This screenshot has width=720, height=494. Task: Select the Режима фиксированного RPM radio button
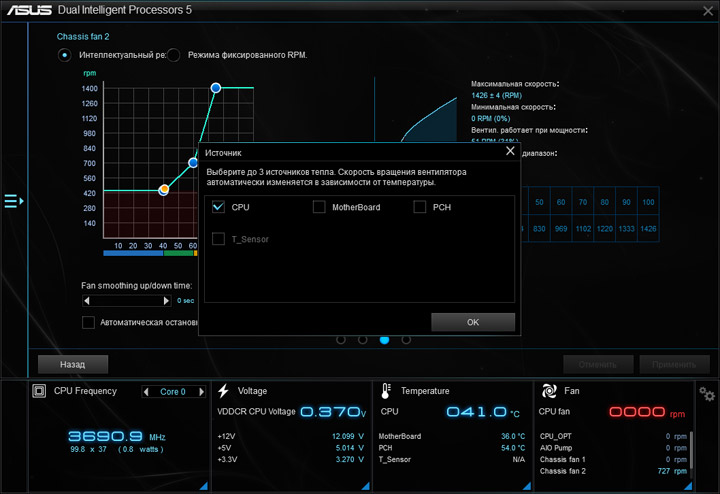coord(174,55)
